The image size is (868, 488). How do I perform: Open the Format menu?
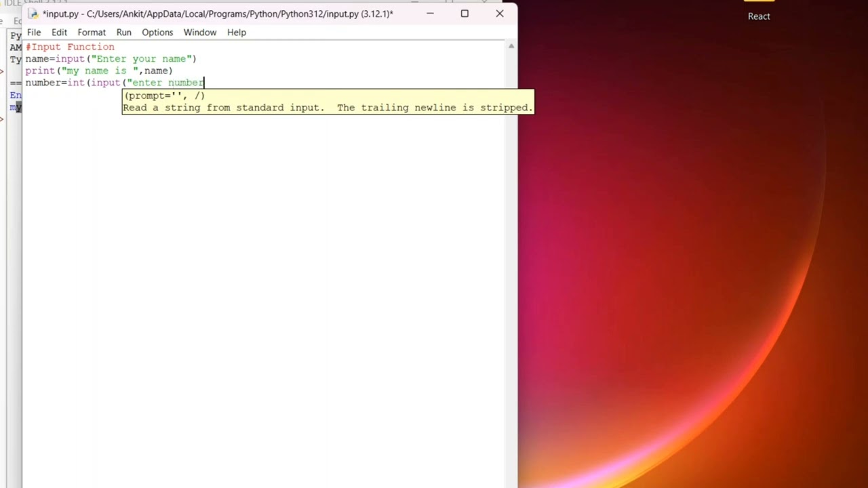click(x=92, y=33)
